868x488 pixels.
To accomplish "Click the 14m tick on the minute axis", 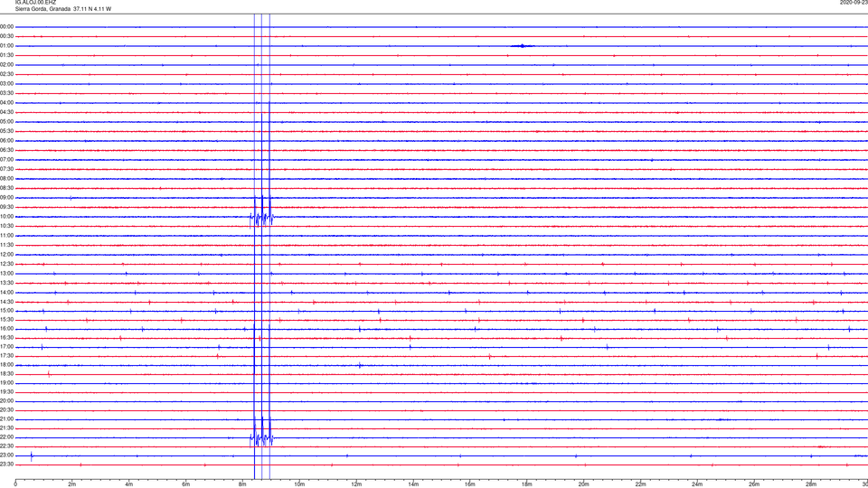I will pyautogui.click(x=413, y=484).
